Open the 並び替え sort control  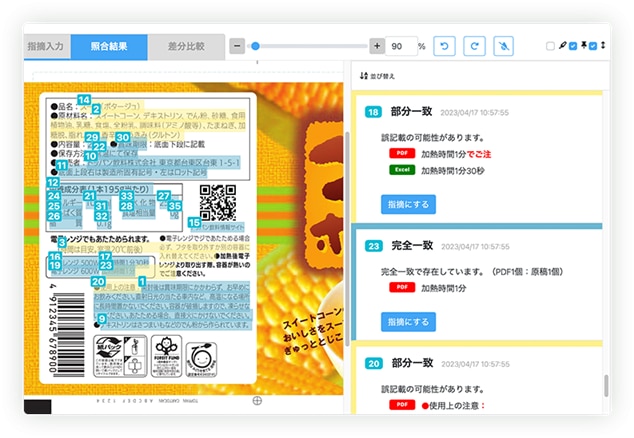pos(377,76)
